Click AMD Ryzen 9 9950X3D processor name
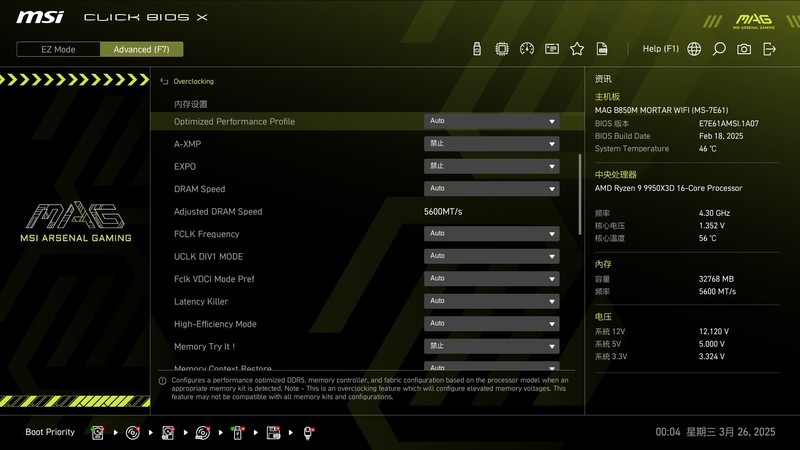800x450 pixels. [x=668, y=188]
